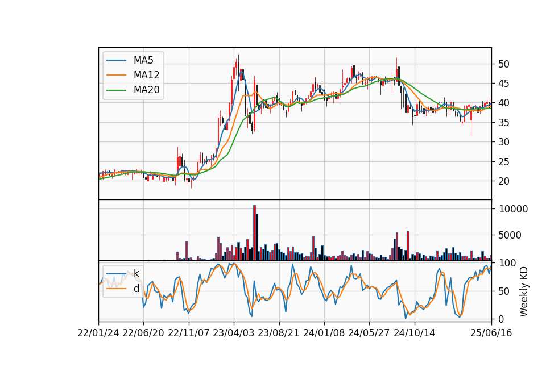Click the 24/05/27 date tick label
Viewport: 546px width, 392px height.
click(x=369, y=333)
